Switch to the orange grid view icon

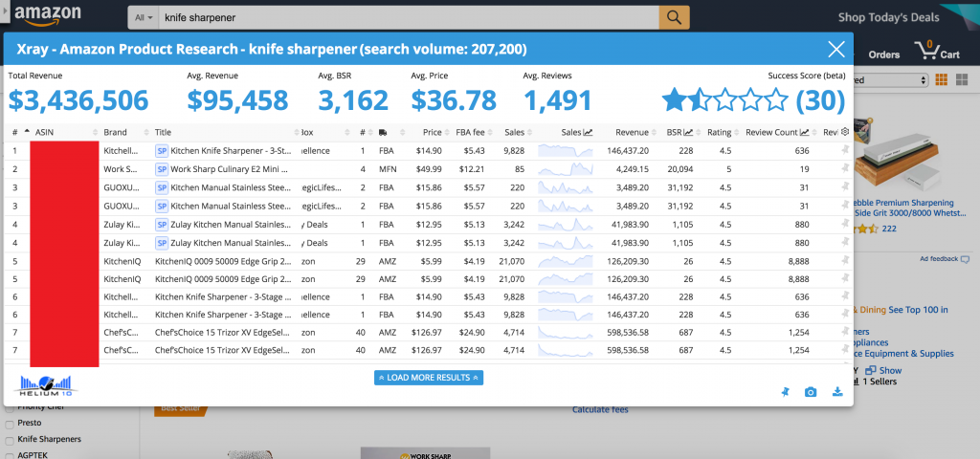coord(941,79)
